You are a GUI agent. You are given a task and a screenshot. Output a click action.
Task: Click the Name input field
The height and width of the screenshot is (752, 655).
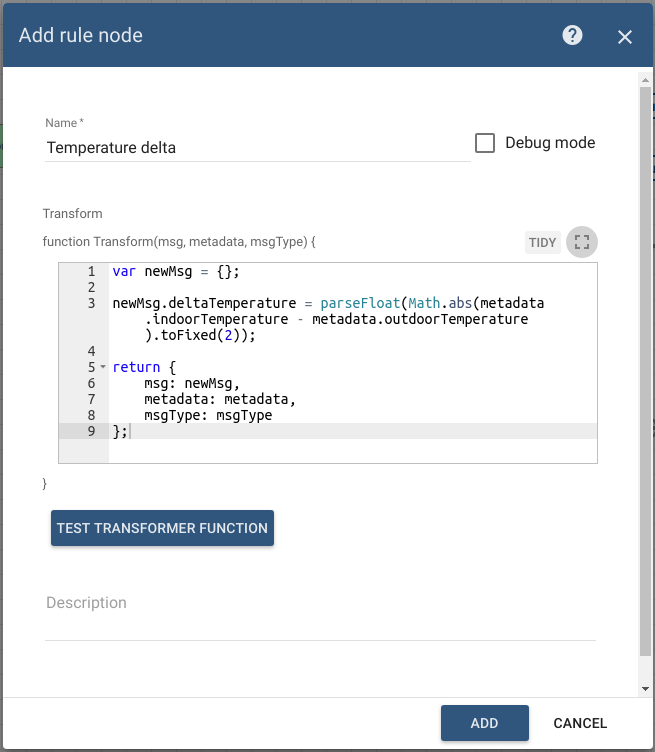[x=257, y=148]
